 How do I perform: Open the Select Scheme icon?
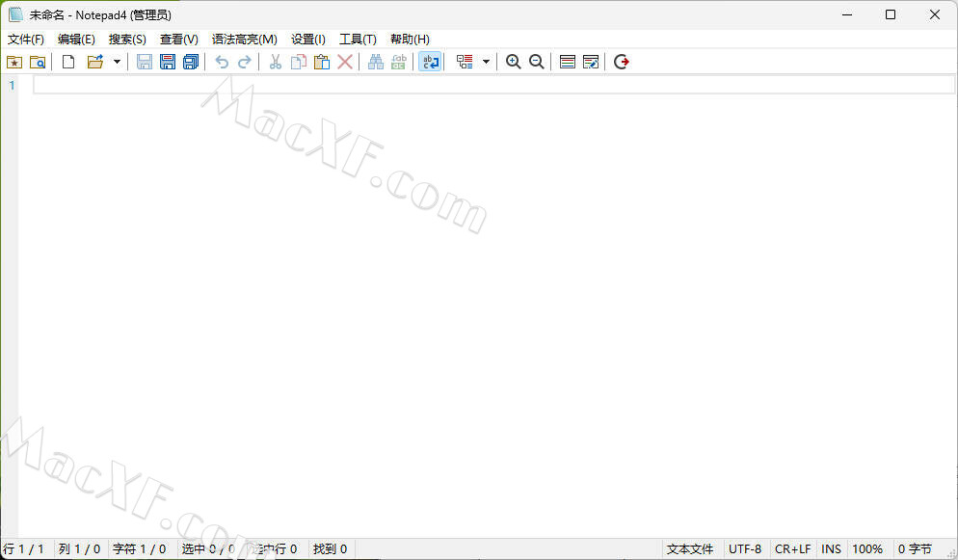pyautogui.click(x=568, y=62)
